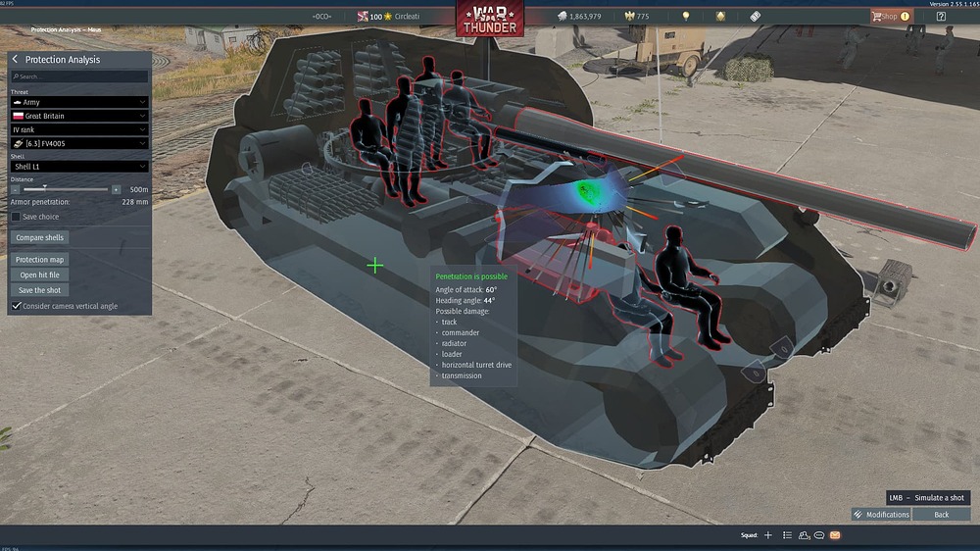
Task: Open the tickets icon in top bar
Action: pos(755,17)
